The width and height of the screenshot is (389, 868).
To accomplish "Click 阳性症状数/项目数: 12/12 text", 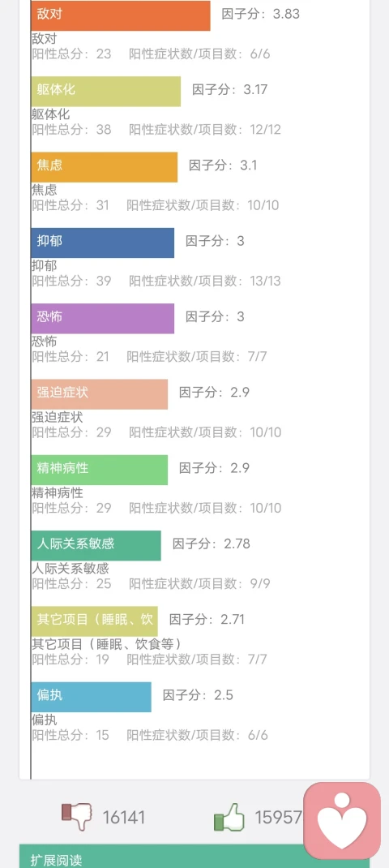I will (x=205, y=130).
